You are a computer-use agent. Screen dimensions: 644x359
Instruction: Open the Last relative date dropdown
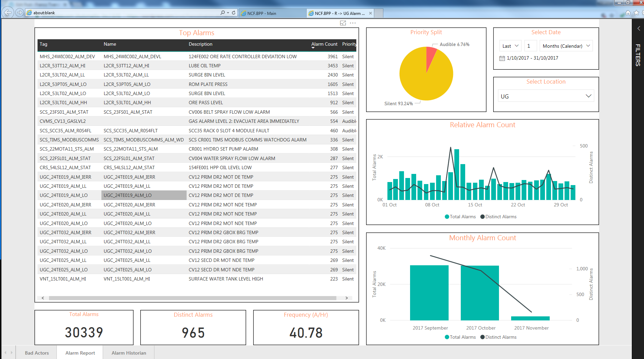coord(510,46)
